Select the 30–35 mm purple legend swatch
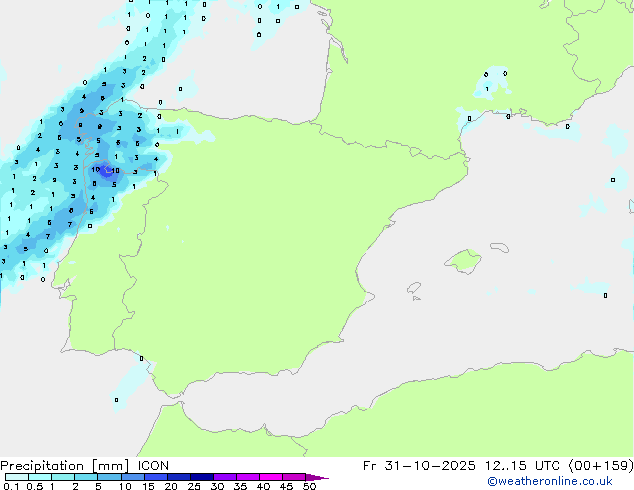 click(224, 477)
